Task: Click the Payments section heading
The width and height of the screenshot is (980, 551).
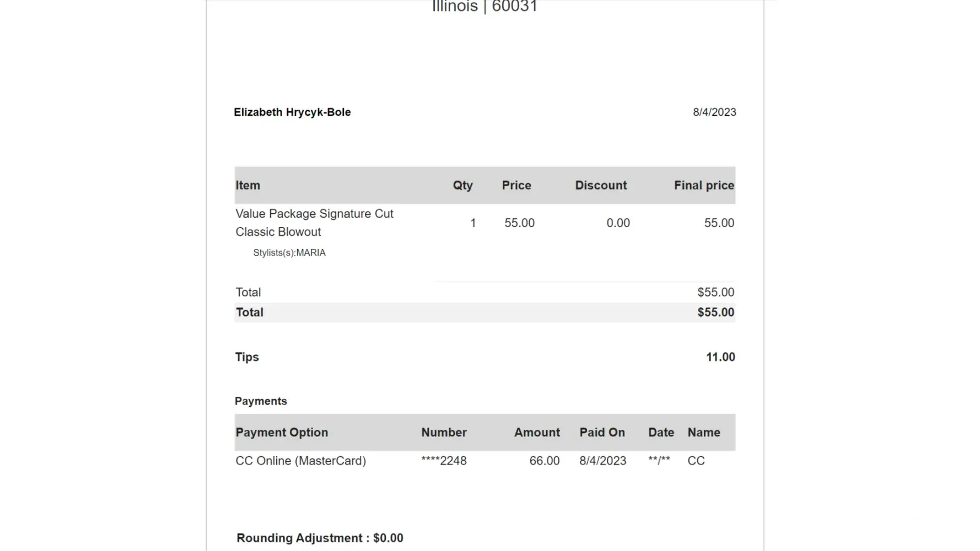Action: [261, 401]
